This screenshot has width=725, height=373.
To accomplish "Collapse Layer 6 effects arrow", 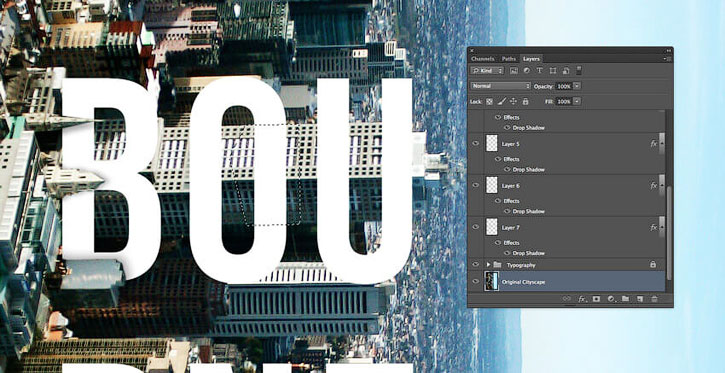I will tap(662, 186).
